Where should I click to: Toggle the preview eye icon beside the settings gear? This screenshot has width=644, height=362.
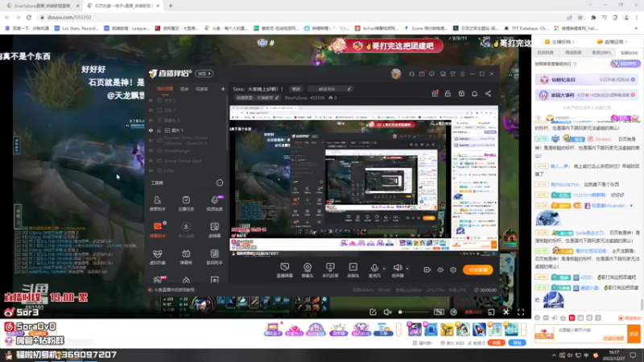pyautogui.click(x=440, y=270)
